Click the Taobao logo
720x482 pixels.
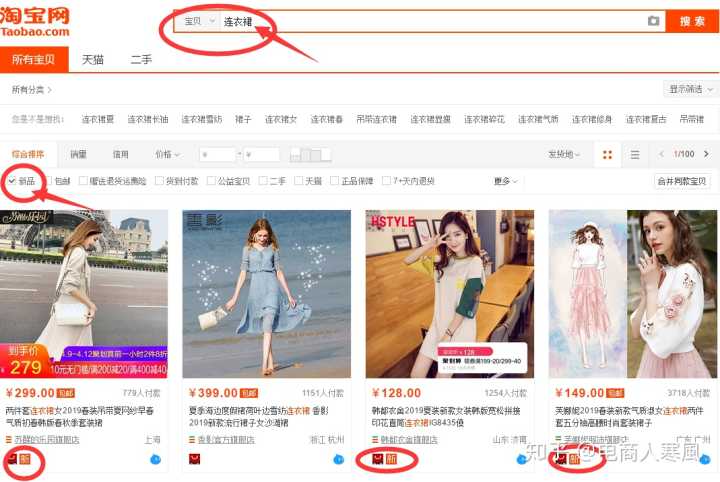pos(36,22)
